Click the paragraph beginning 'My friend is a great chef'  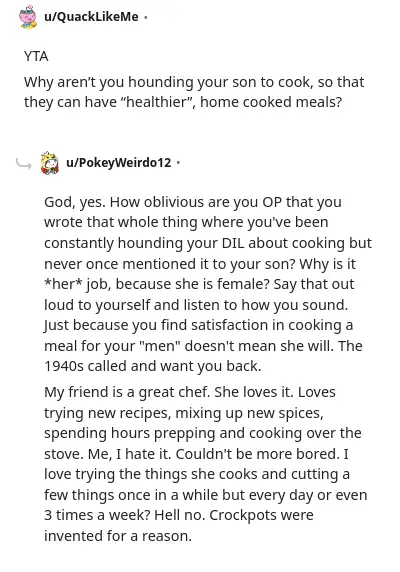click(206, 464)
